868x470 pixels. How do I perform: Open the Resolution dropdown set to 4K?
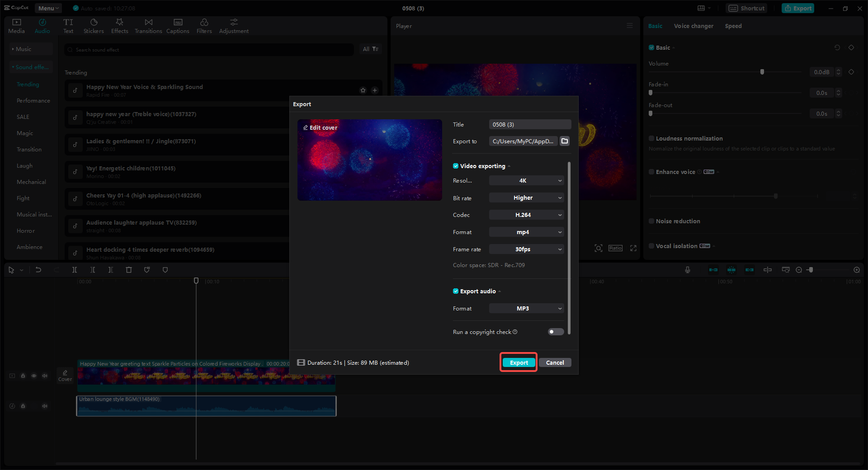526,180
